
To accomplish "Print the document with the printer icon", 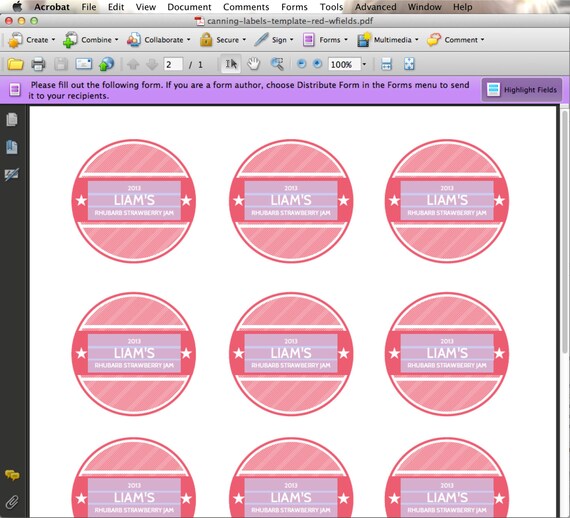I will click(38, 64).
